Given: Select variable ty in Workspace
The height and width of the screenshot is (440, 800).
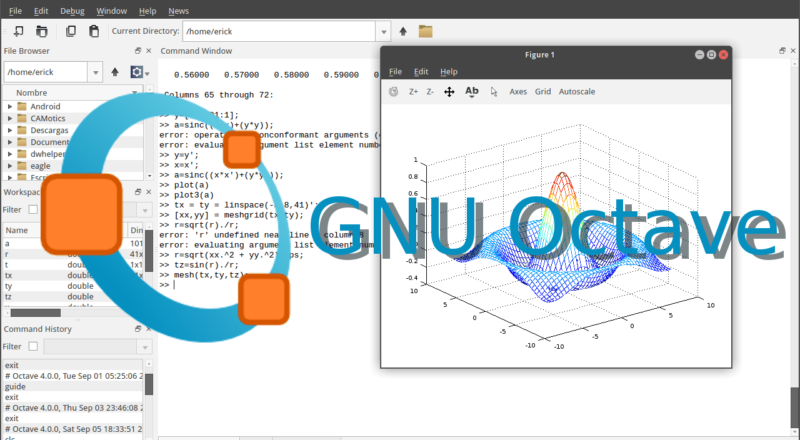Looking at the screenshot, I should coord(73,286).
